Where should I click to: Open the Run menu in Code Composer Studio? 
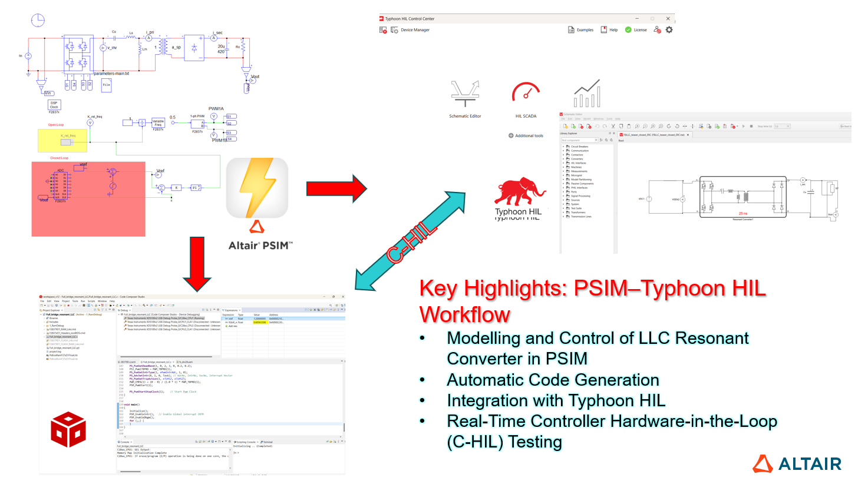83,301
